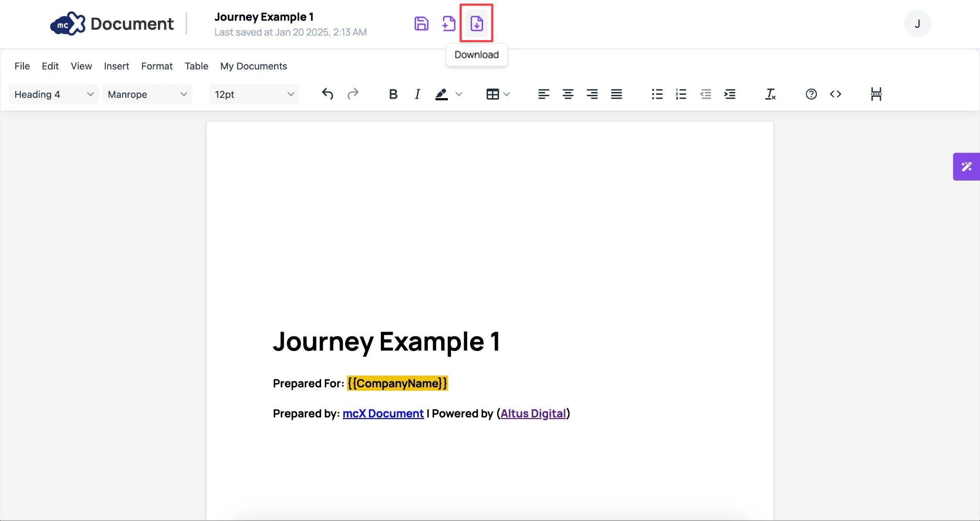This screenshot has height=521, width=980.
Task: Expand the Manrope font family dropdown
Action: tap(147, 94)
